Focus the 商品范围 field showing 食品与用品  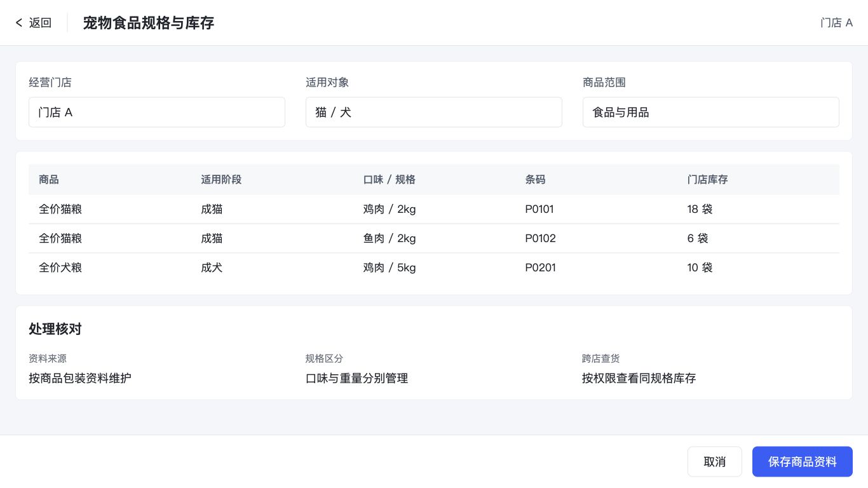[x=710, y=112]
